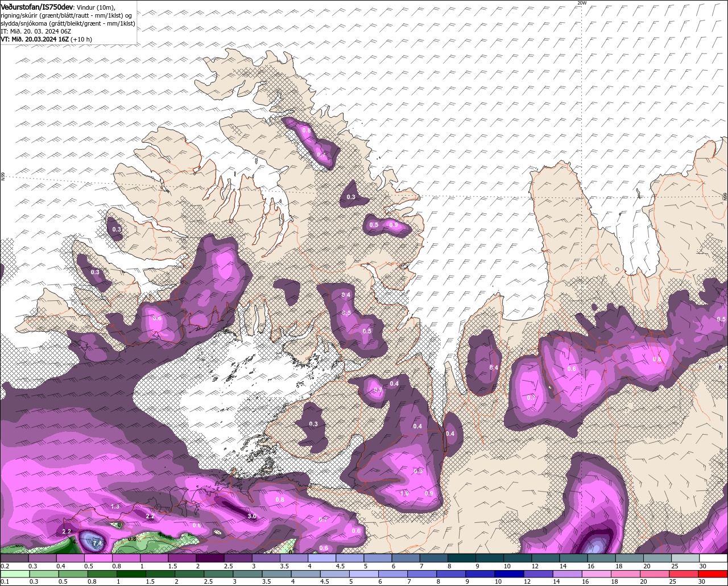Click the rigning/skúrir legend description line
Image resolution: width=728 pixels, height=586 pixels.
click(x=67, y=15)
